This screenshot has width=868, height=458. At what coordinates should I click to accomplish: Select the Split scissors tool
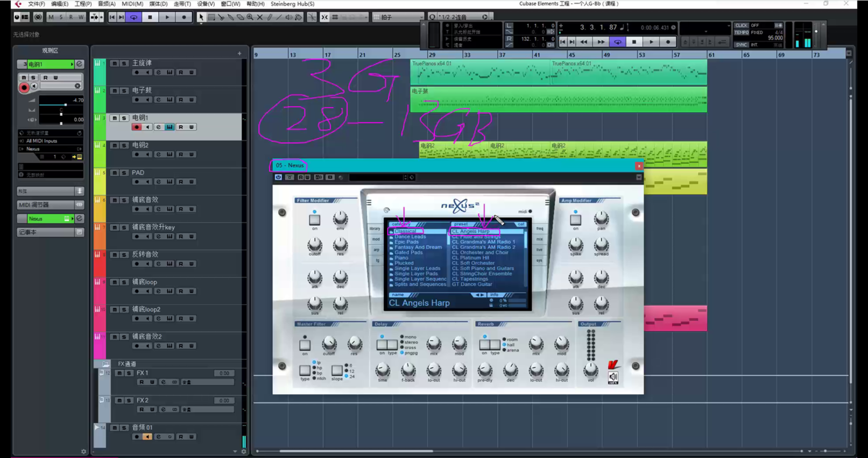[221, 17]
